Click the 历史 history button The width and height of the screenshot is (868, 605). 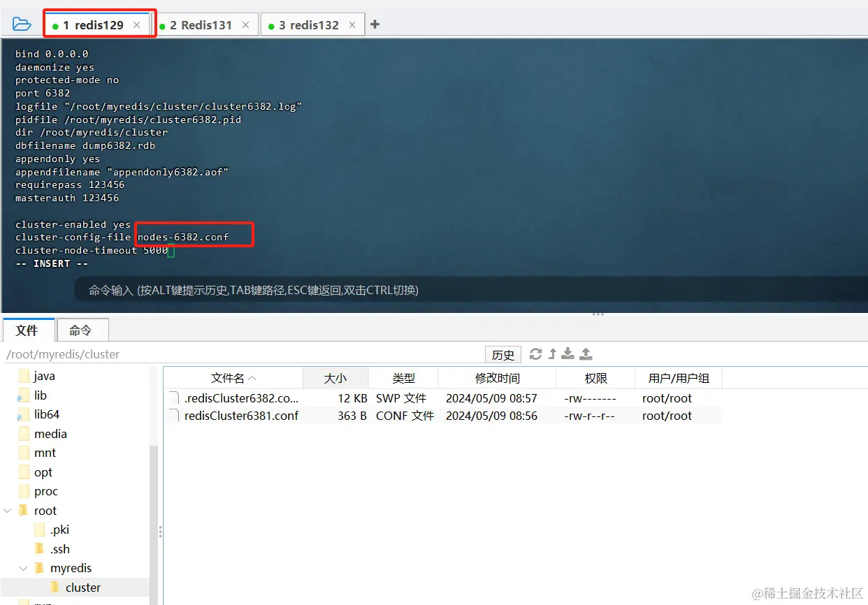point(503,354)
